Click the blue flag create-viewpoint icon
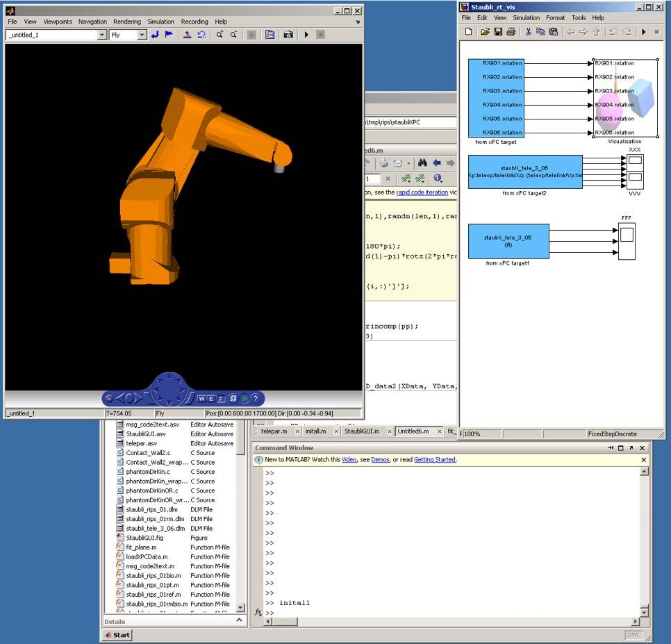Viewport: 671px width, 644px height. 169,35
